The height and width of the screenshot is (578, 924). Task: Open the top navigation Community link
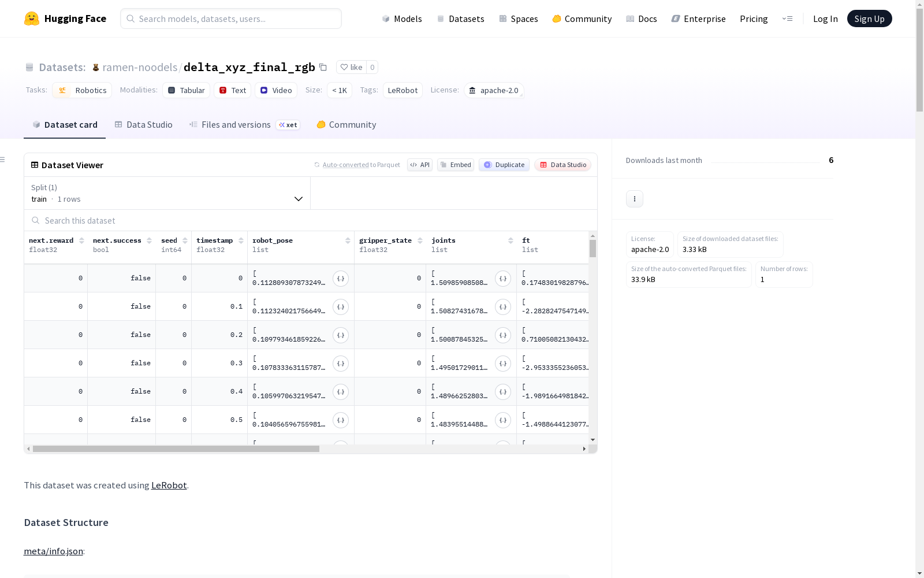tap(582, 18)
